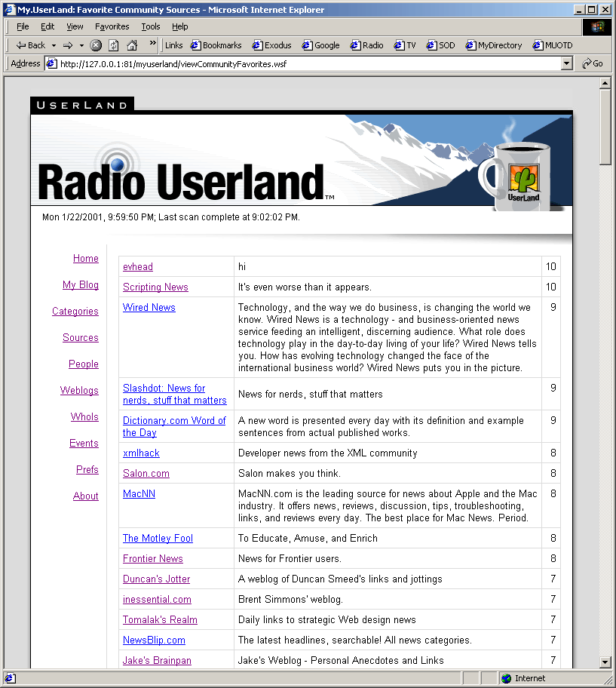
Task: Open the Google link bar shortcut
Action: click(321, 45)
